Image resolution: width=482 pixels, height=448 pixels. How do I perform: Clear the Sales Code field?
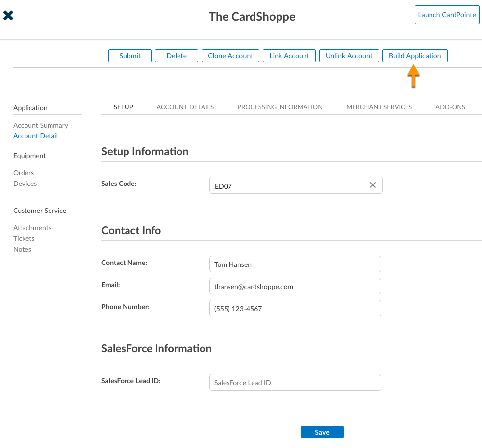click(x=372, y=185)
